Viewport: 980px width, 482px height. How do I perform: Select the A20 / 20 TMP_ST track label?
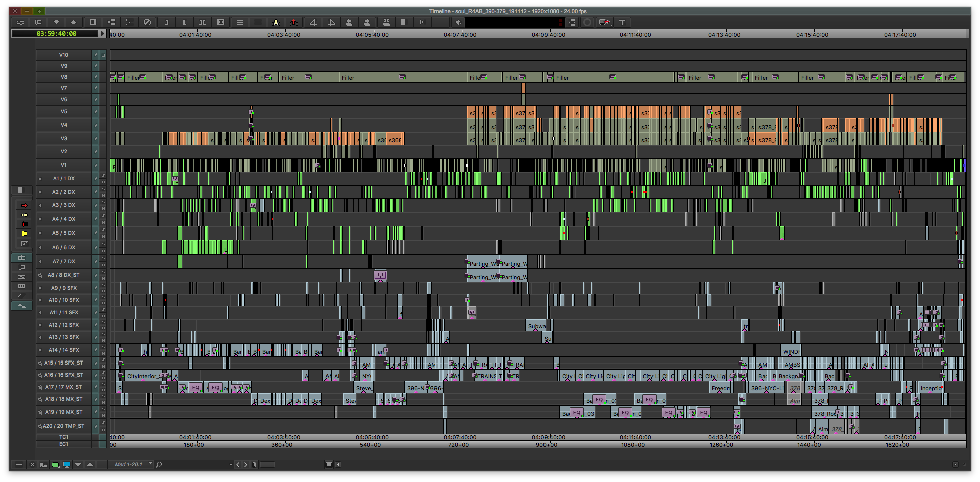64,426
